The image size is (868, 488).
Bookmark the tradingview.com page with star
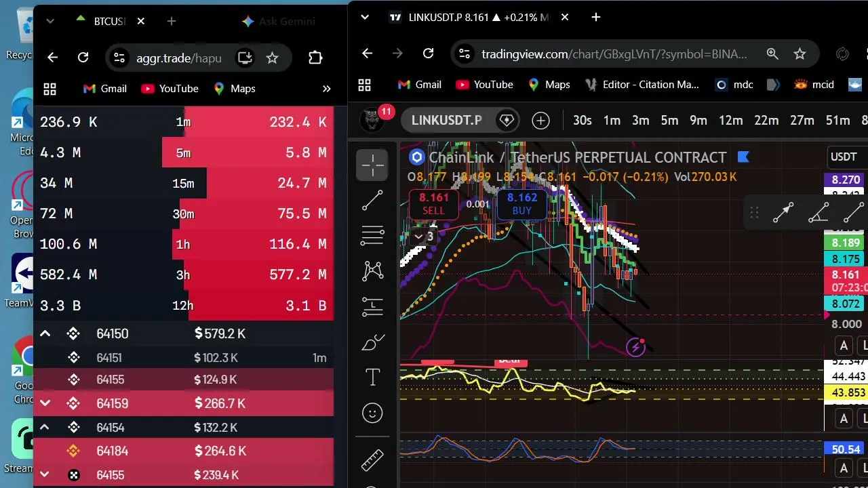coord(800,54)
